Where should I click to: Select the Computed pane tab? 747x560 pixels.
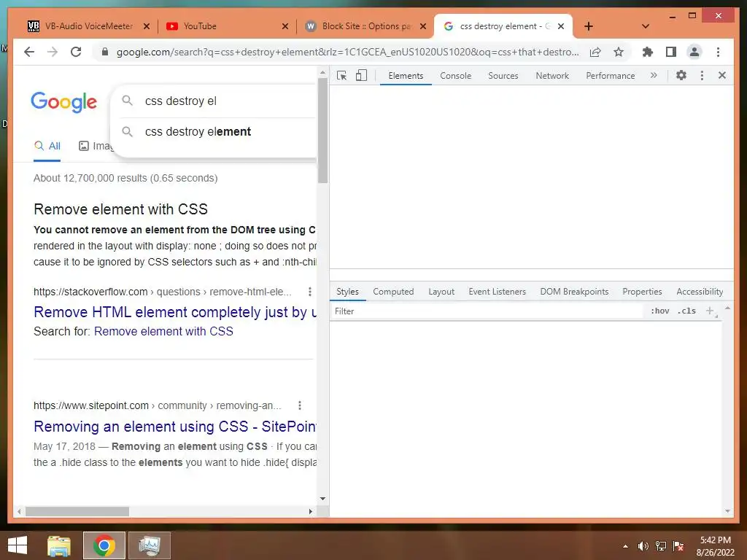pyautogui.click(x=393, y=292)
